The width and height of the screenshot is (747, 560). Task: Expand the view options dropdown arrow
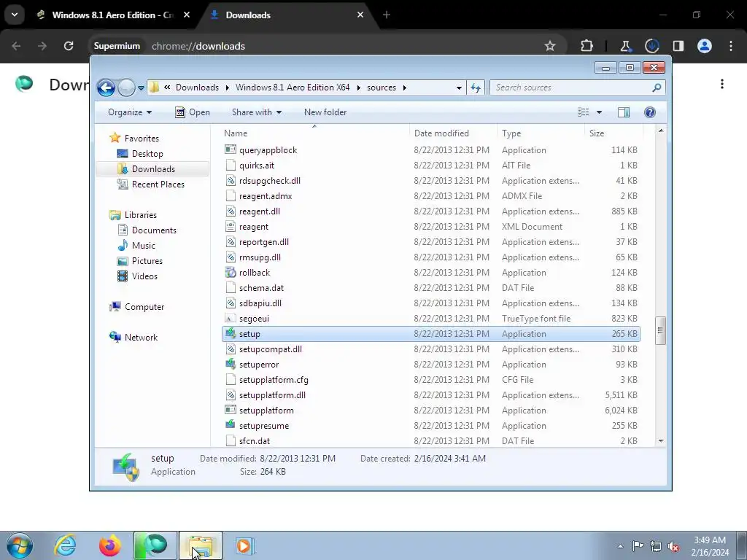600,112
